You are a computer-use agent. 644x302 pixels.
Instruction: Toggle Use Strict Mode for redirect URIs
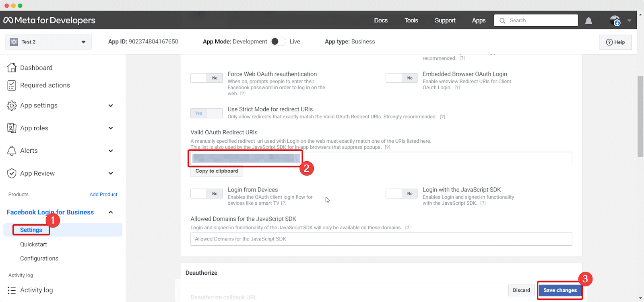(206, 113)
